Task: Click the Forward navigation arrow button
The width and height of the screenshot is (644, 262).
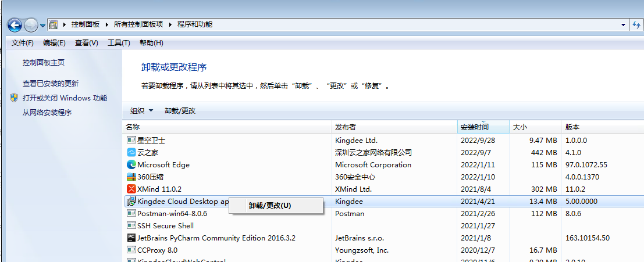Action: pos(31,26)
